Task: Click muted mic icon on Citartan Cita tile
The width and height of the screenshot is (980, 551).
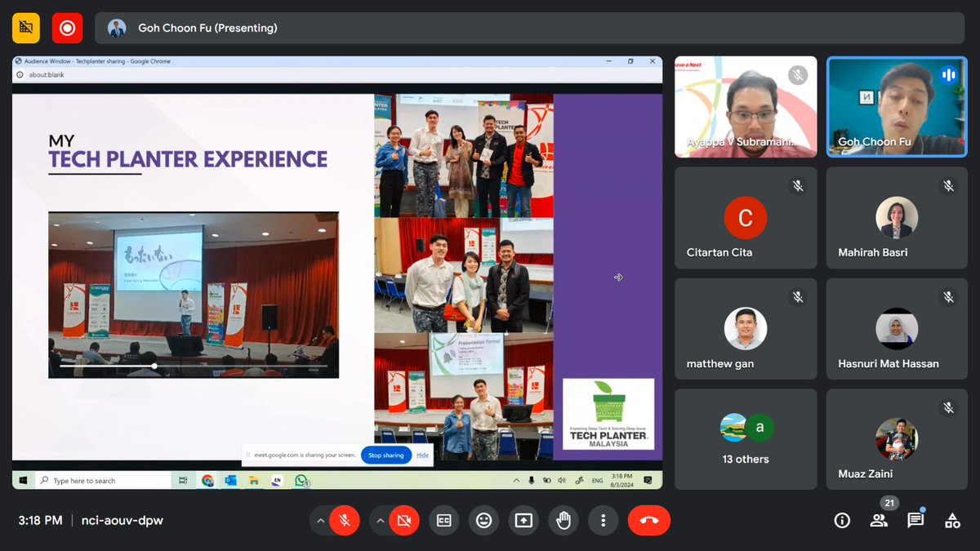Action: coord(797,186)
